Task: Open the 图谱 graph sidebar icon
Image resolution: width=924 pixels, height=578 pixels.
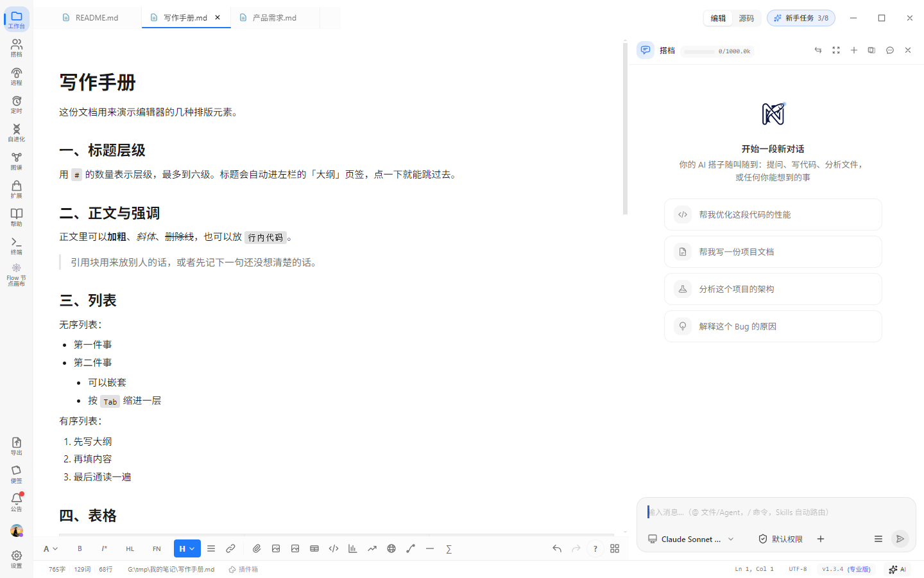Action: [x=17, y=161]
